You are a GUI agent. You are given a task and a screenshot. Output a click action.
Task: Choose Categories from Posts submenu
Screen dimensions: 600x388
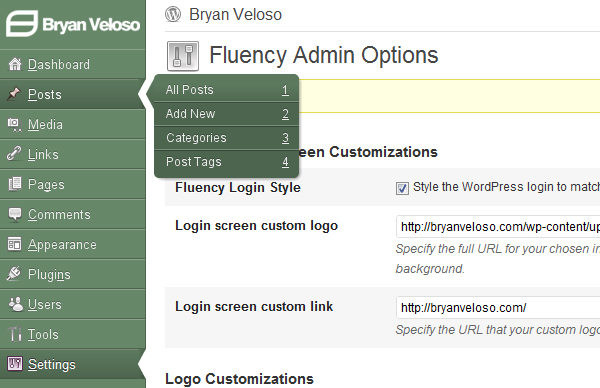(226, 138)
